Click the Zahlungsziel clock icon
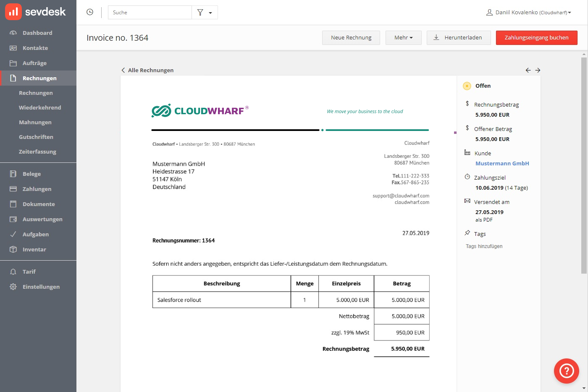588x392 pixels. [x=467, y=177]
